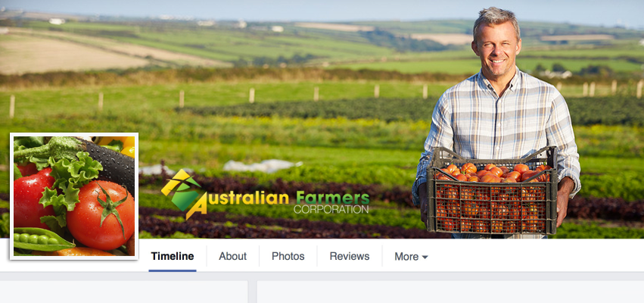Viewport: 644px width, 303px height.
Task: Switch to the Timeline tab
Action: pos(173,256)
